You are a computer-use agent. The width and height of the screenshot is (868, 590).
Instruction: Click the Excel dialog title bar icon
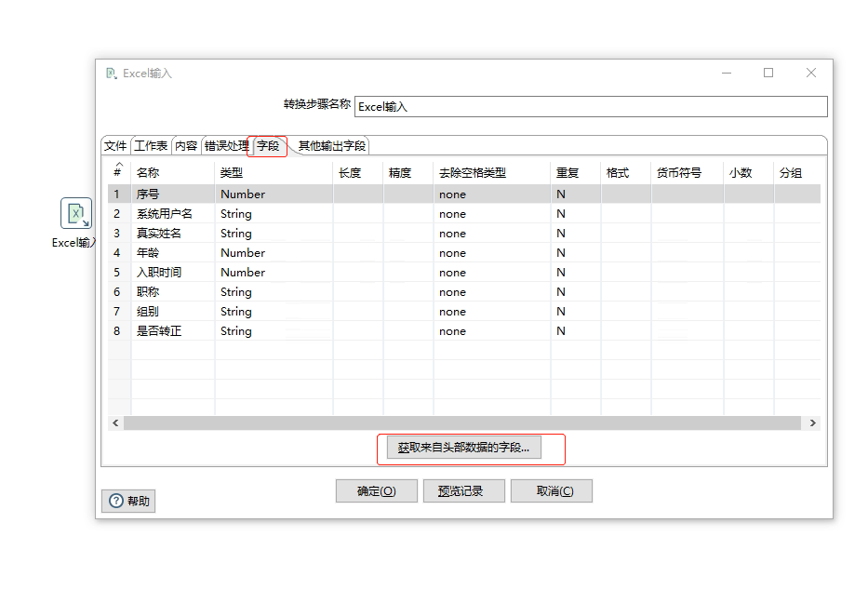pos(112,74)
